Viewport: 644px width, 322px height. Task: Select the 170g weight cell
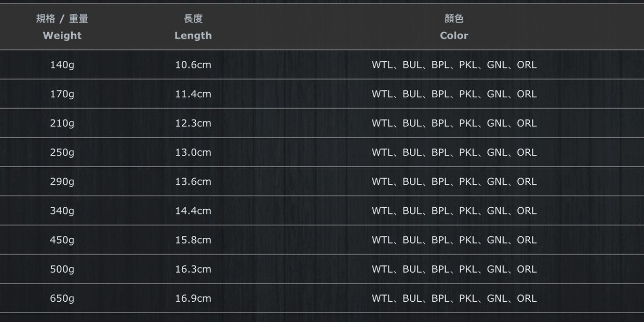(x=62, y=94)
